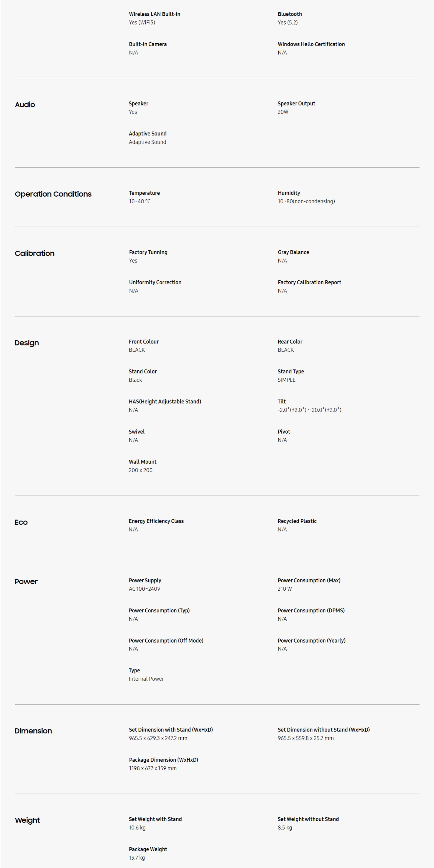434x868 pixels.
Task: Click the Tilt angle range value
Action: tap(309, 410)
